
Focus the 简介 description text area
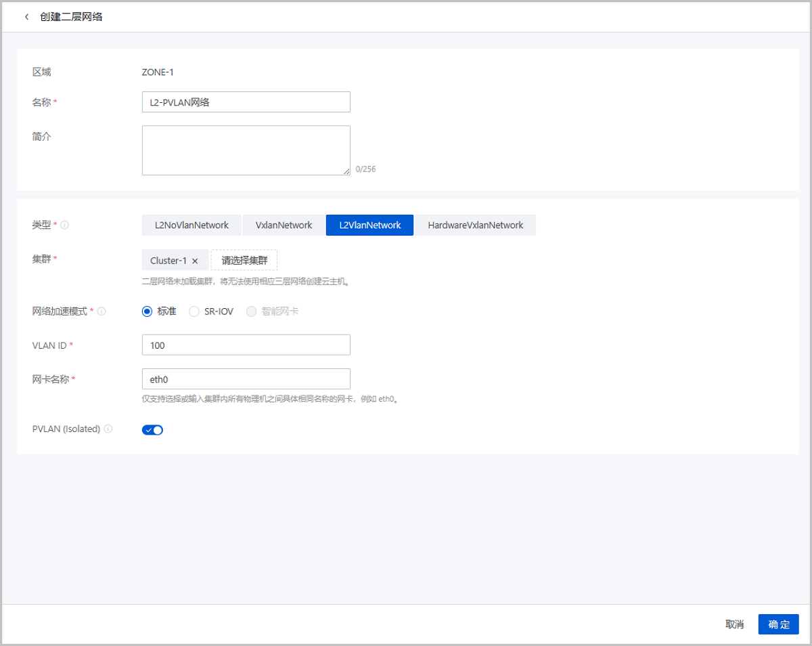[x=246, y=150]
